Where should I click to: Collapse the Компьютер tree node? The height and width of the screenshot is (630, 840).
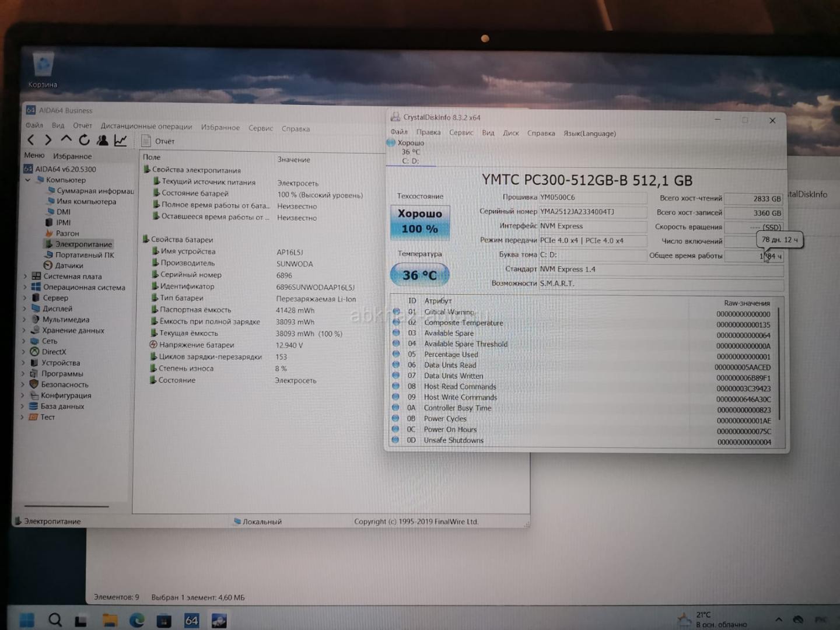27,180
